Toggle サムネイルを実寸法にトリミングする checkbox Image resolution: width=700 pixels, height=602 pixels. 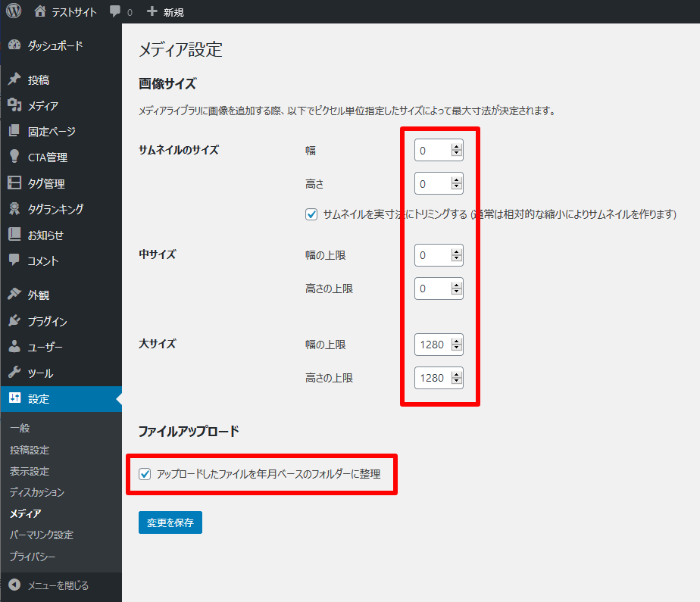311,214
